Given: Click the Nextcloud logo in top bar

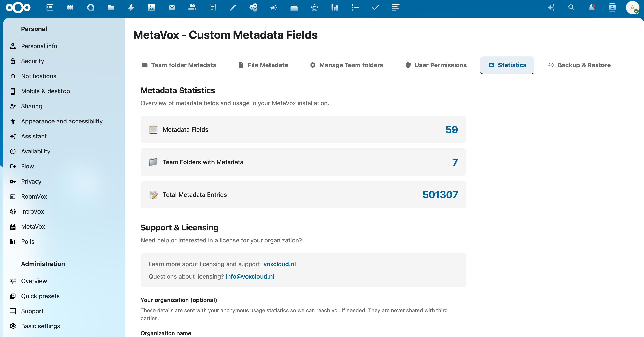Looking at the screenshot, I should point(18,8).
